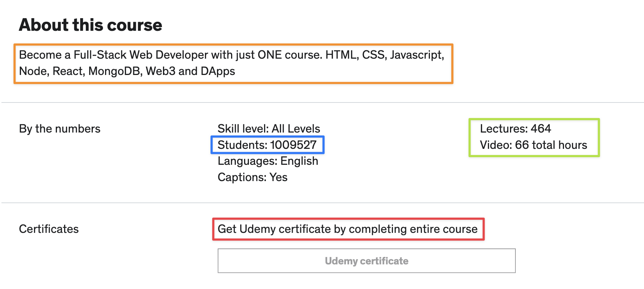Click the 'Certificates' section label
This screenshot has width=644, height=289.
point(49,229)
